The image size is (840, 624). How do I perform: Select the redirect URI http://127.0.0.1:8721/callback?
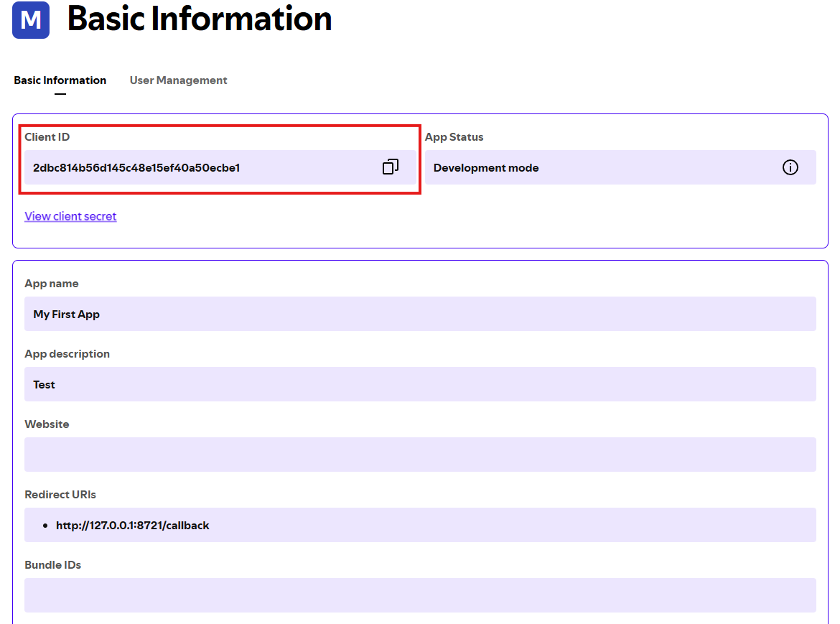tap(133, 525)
